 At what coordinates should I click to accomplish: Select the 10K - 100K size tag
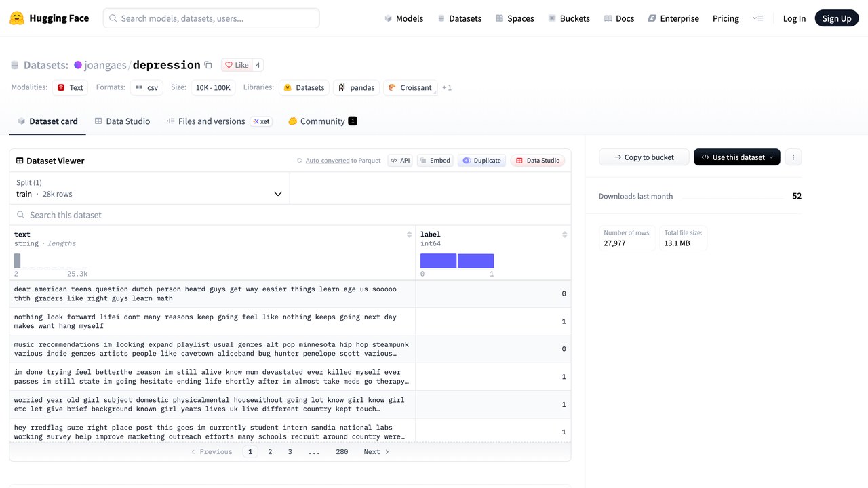(213, 87)
